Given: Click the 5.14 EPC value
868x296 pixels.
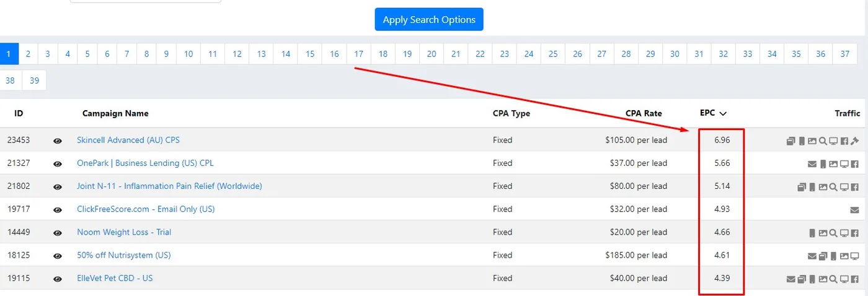Looking at the screenshot, I should [722, 186].
